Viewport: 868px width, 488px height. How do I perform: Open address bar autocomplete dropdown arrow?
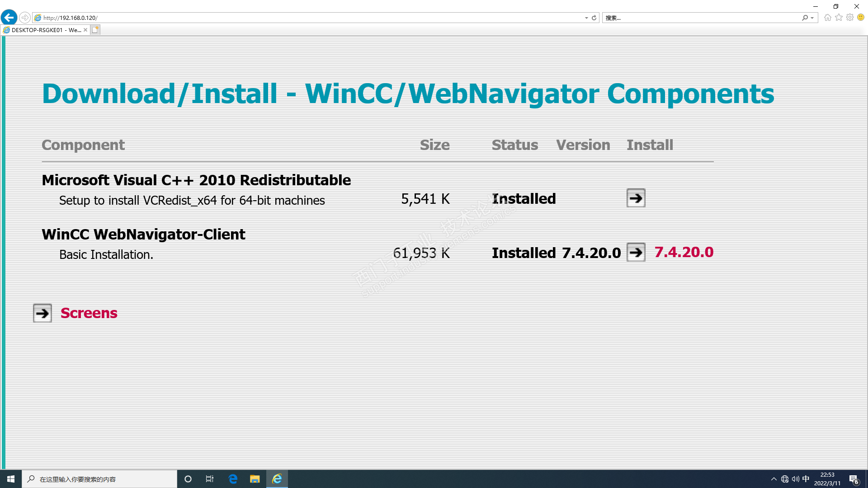tap(586, 18)
